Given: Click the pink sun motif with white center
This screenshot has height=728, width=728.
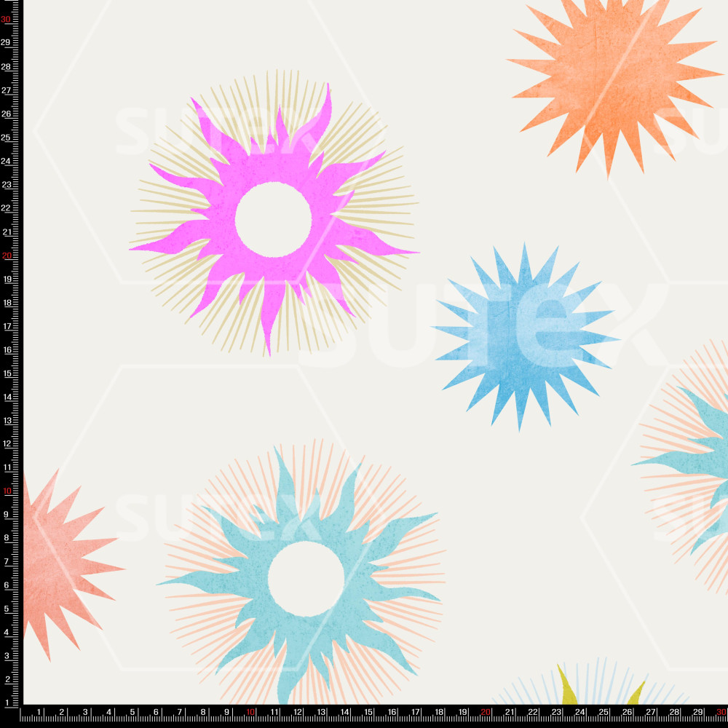Looking at the screenshot, I should coord(274,219).
